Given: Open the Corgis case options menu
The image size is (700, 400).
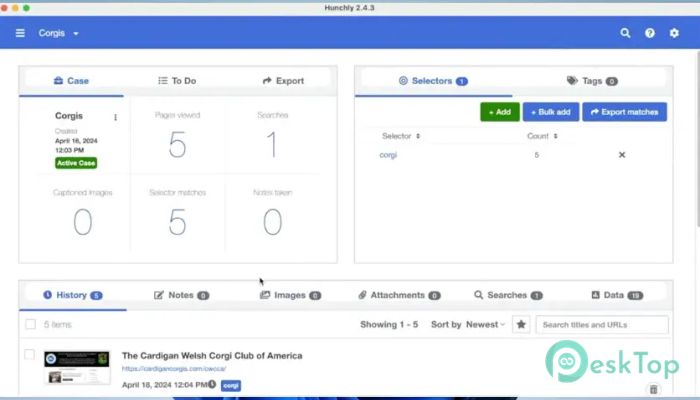Looking at the screenshot, I should (x=115, y=117).
